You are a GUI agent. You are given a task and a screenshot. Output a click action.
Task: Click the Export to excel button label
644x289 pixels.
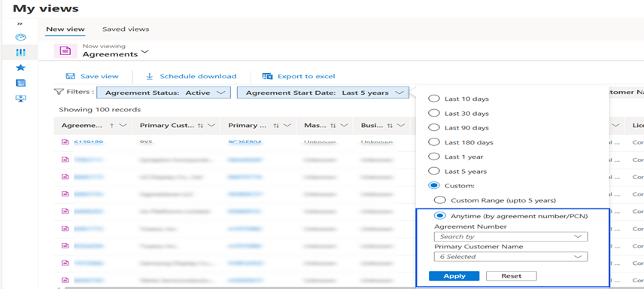pyautogui.click(x=306, y=76)
